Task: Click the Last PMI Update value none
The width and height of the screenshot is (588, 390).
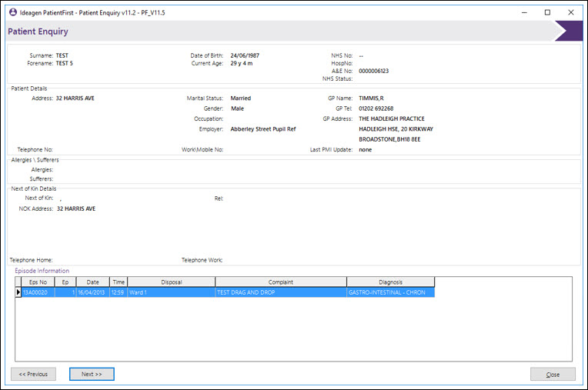Action: tap(366, 149)
